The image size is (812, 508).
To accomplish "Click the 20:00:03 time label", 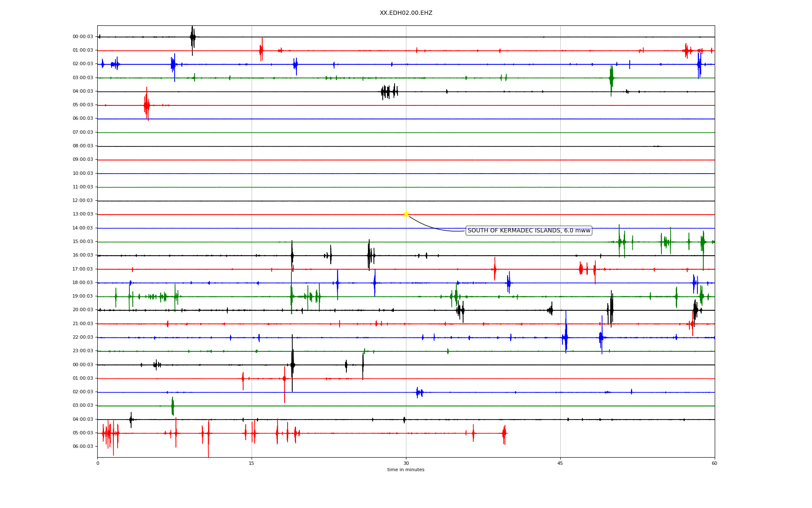I will click(x=83, y=310).
